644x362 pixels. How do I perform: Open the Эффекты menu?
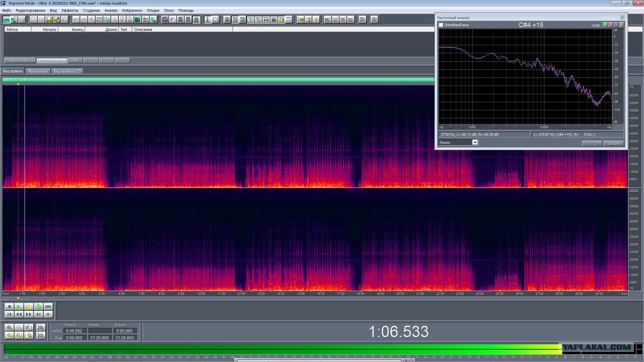(x=69, y=11)
